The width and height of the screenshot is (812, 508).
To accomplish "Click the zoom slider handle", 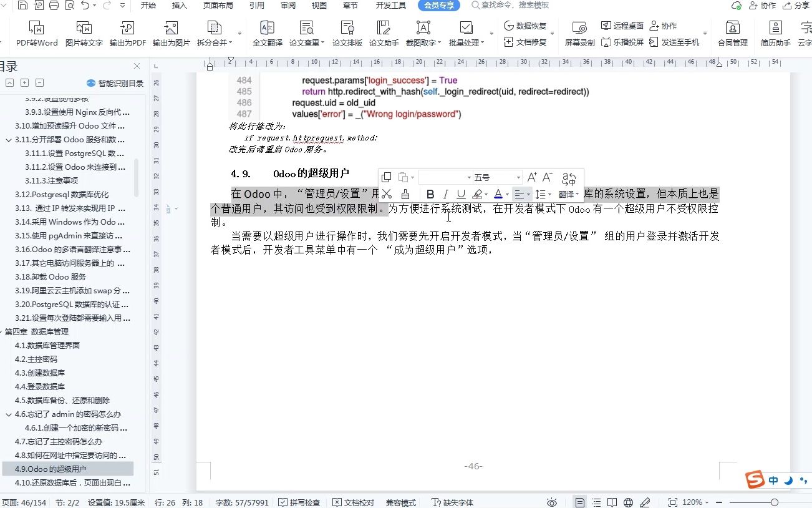I will click(774, 502).
